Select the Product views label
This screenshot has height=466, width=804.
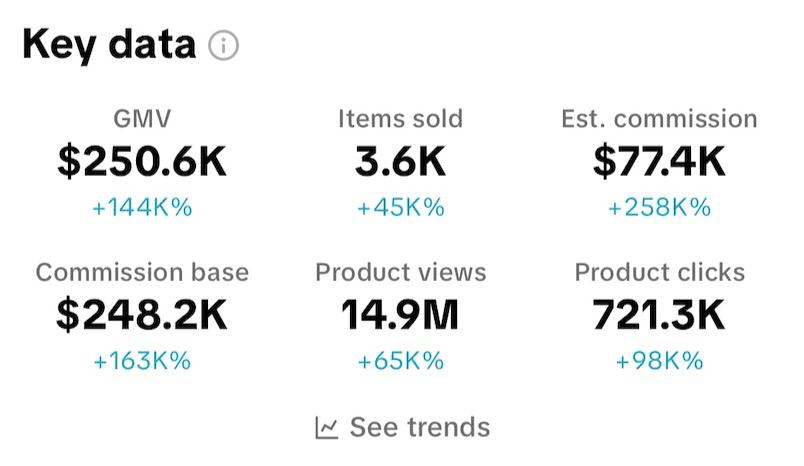400,272
